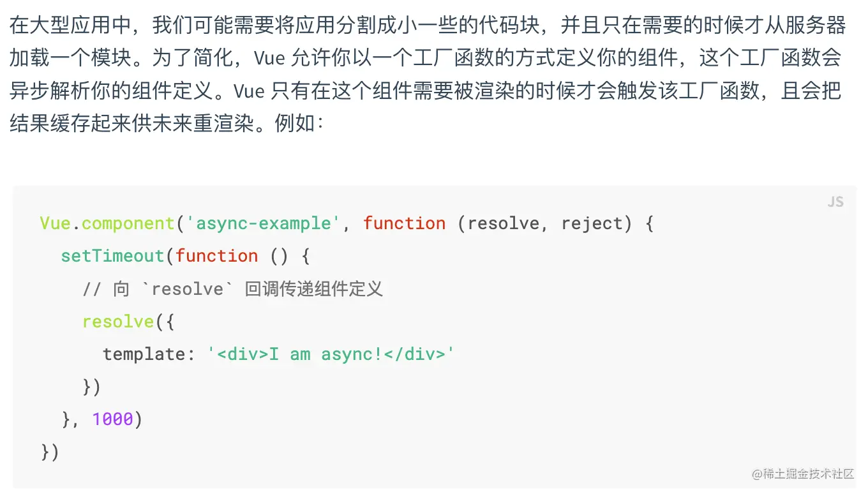Click the 'component' method name in code
This screenshot has height=494, width=868.
[128, 223]
